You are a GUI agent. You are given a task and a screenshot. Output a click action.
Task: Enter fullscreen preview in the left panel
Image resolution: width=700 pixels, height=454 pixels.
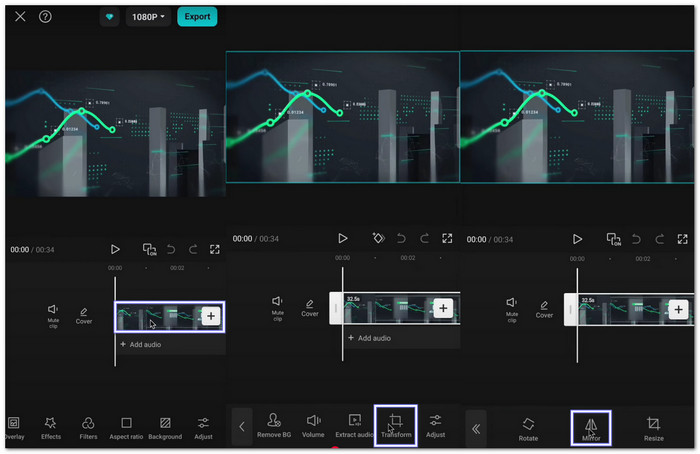click(x=215, y=249)
